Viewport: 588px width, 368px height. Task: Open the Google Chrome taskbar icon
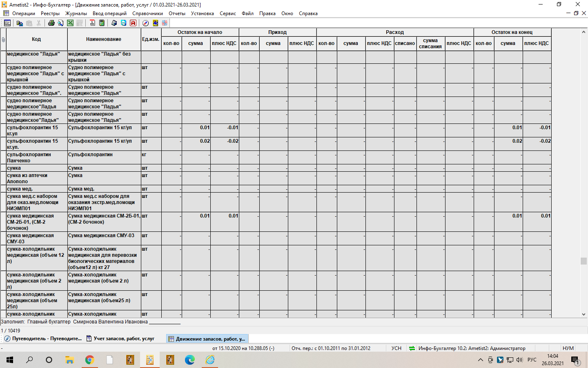coord(89,360)
